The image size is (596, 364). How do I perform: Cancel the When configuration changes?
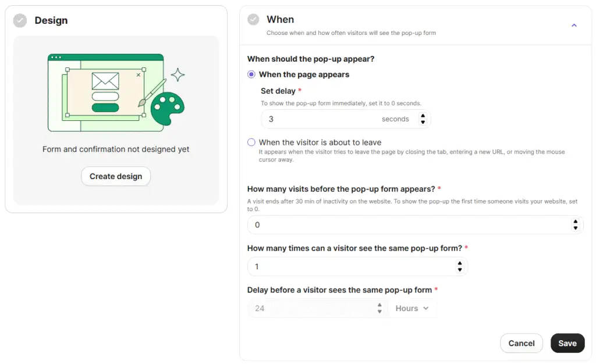521,343
